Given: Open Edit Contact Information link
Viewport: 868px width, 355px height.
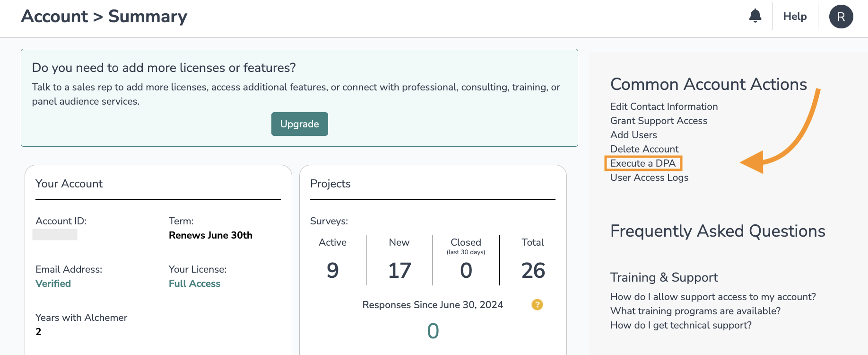Looking at the screenshot, I should coord(664,106).
